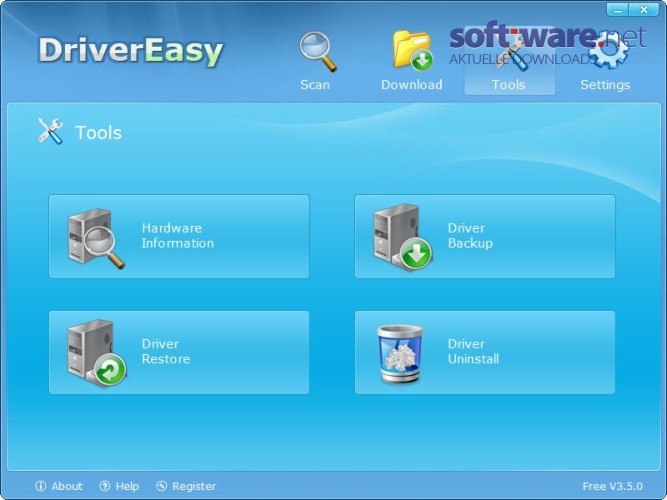Open the Driver Uninstall tool
The image size is (667, 500).
[x=485, y=352]
